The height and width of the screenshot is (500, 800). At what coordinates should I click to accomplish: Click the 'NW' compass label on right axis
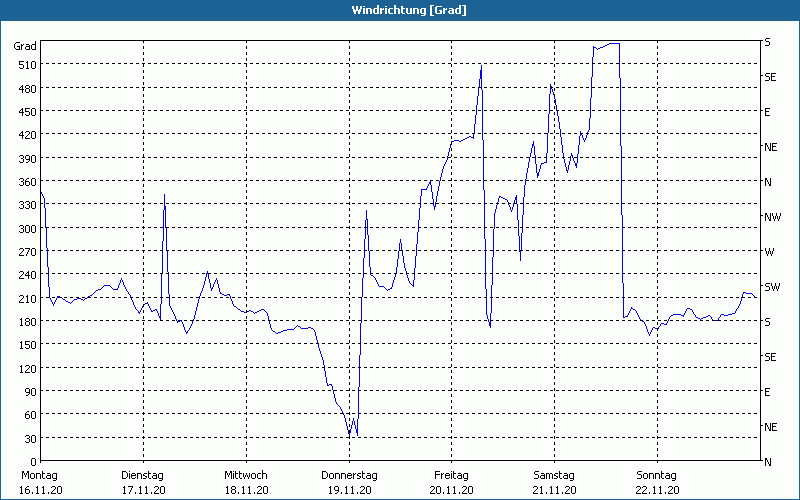click(x=772, y=217)
